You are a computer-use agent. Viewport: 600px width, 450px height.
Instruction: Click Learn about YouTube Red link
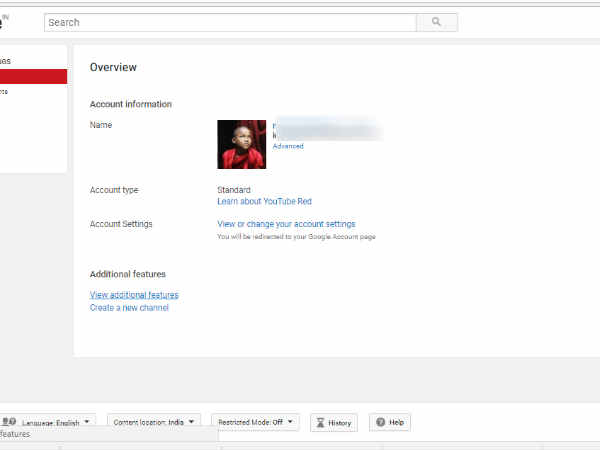coord(264,201)
